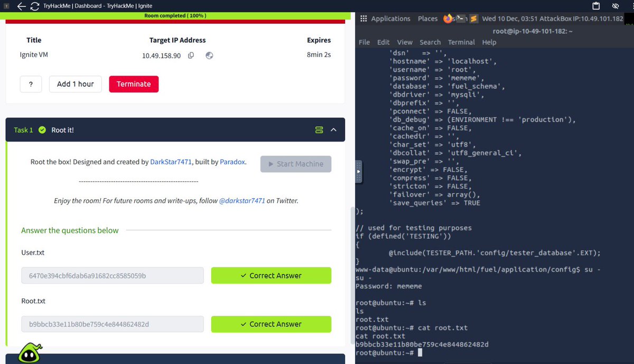Click Correct Answer button for User.txt
The height and width of the screenshot is (364, 634).
[271, 275]
